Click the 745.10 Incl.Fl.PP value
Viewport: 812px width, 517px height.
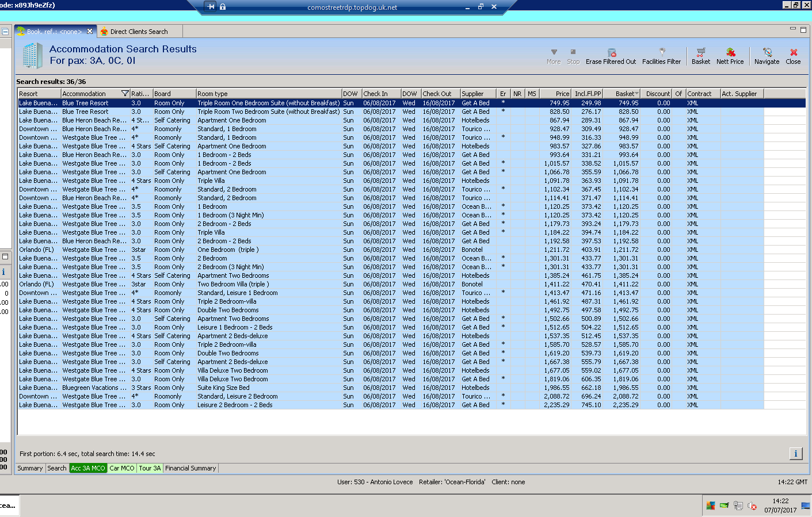[591, 405]
